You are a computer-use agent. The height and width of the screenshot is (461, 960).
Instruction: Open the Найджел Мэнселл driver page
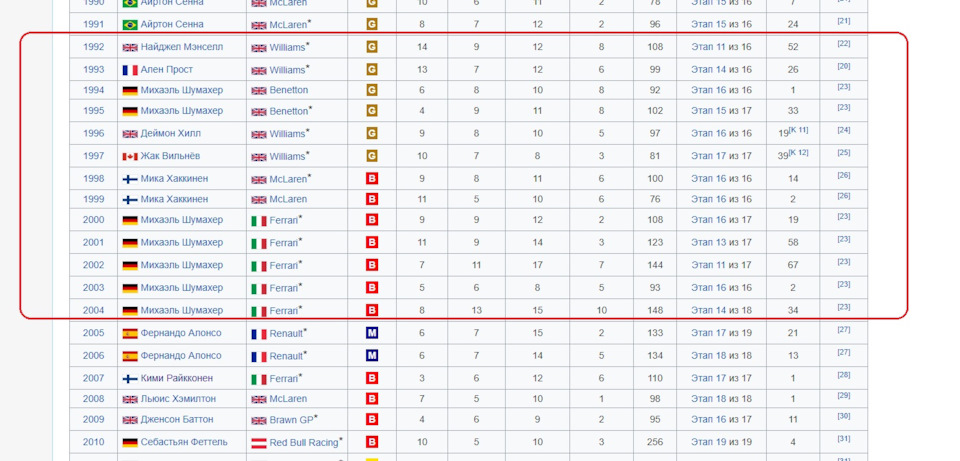point(182,47)
